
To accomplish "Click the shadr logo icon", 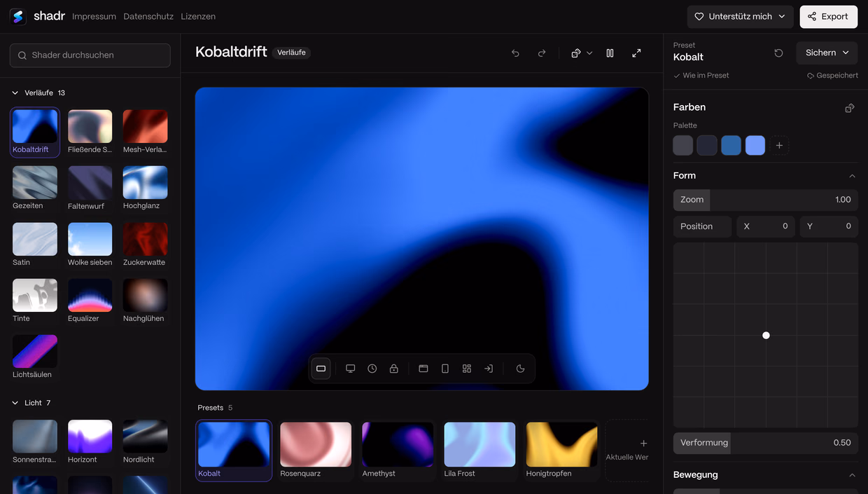I will click(x=18, y=16).
